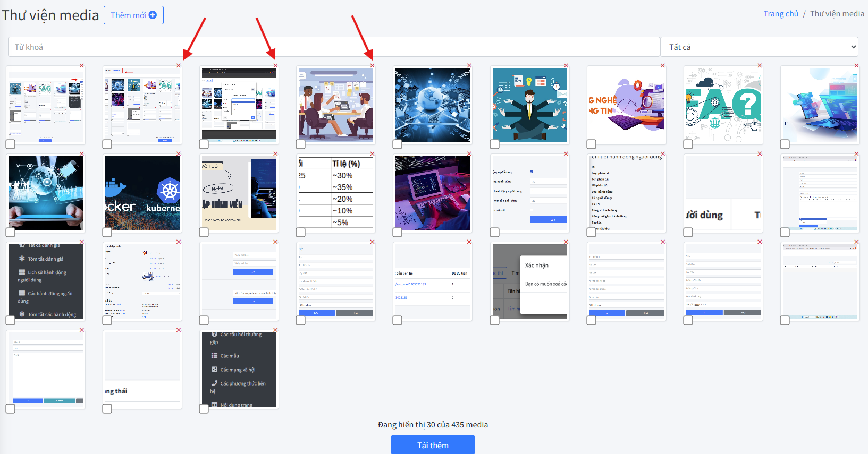Screen dimensions: 868x454
Task: Focus the Từ khoá search field
Action: [333, 47]
